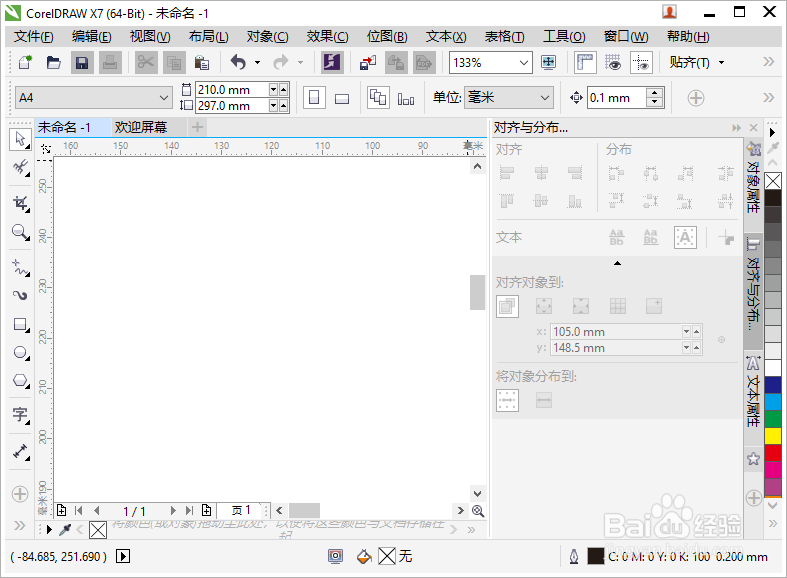Select the Crop tool
This screenshot has width=787, height=578.
click(x=20, y=204)
